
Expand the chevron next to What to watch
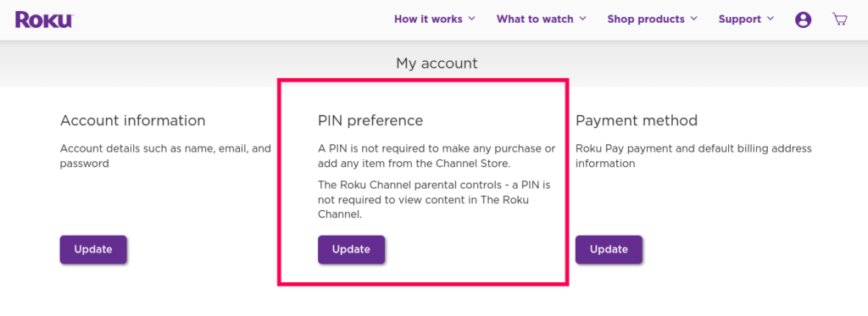pos(582,19)
